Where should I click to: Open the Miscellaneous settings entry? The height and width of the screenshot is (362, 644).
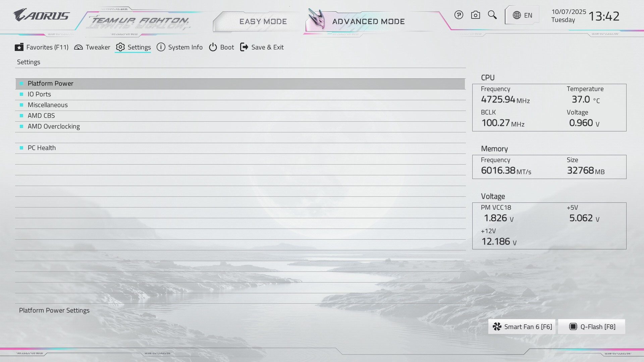[x=48, y=105]
